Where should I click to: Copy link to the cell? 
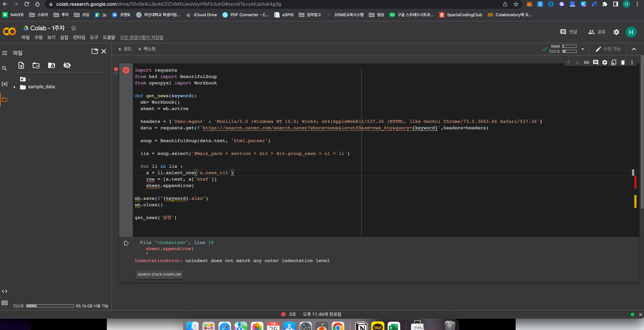coord(587,62)
